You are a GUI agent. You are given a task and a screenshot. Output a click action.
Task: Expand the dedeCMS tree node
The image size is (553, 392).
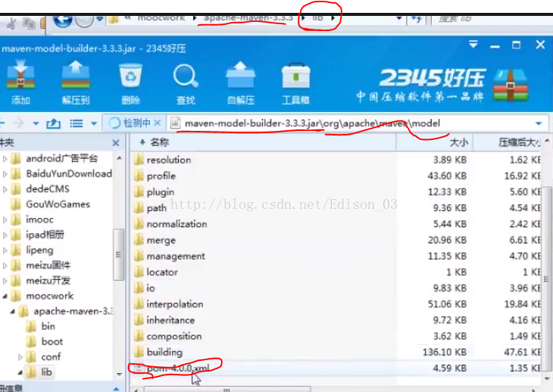click(5, 189)
